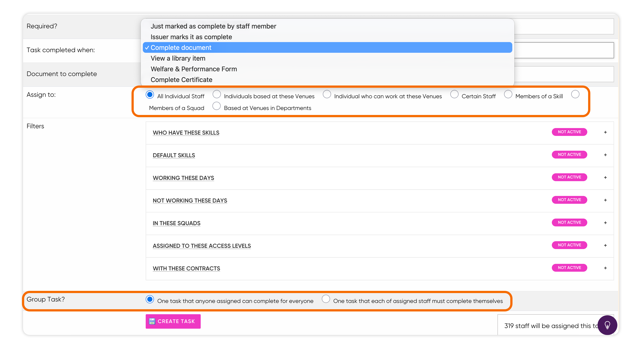Select the highlighted Complete document option
This screenshot has width=644, height=350.
[x=328, y=47]
